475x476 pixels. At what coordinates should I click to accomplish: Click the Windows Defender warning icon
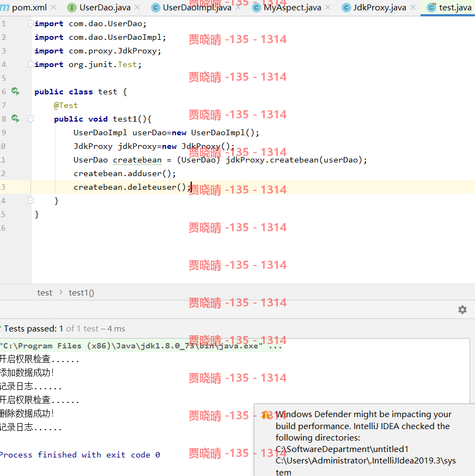[x=266, y=414]
